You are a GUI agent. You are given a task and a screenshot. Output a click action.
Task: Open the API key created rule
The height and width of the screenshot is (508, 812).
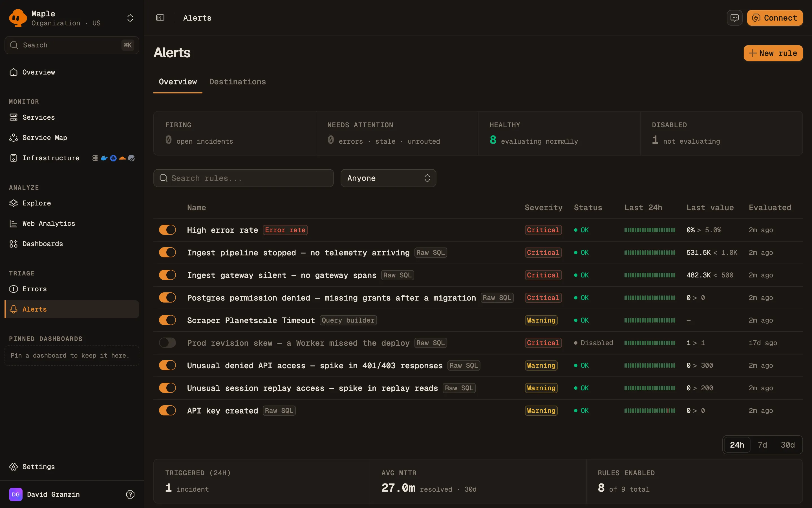click(222, 411)
